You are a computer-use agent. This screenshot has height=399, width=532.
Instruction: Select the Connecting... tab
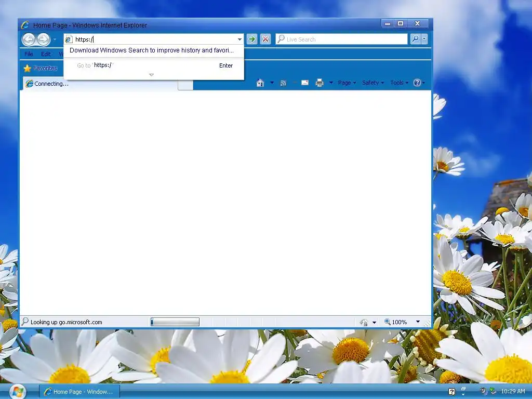tap(100, 84)
